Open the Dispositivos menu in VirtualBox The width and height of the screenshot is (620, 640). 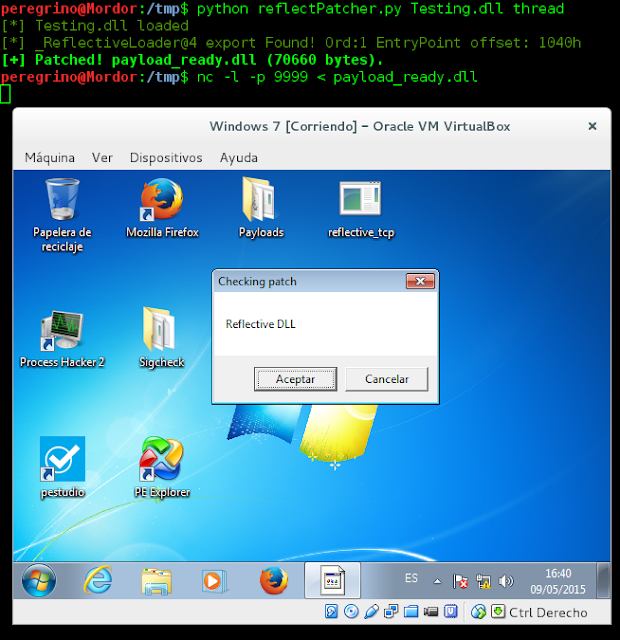coord(166,158)
